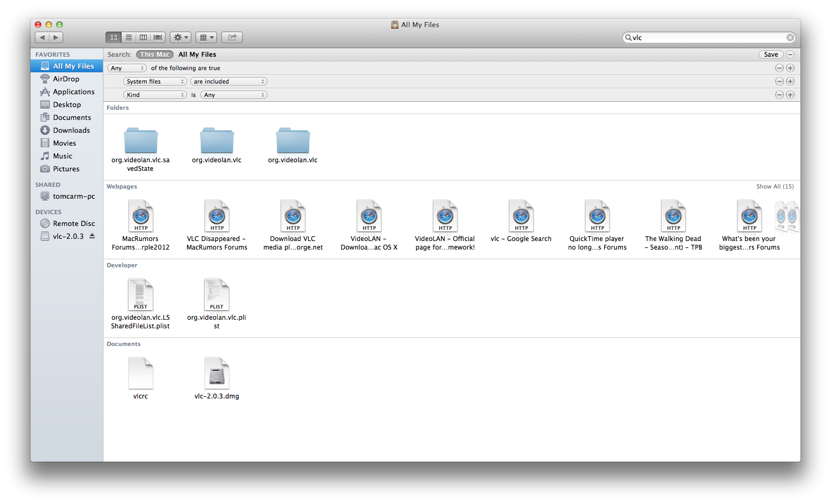
Task: Switch to icon view in toolbar
Action: [x=114, y=37]
